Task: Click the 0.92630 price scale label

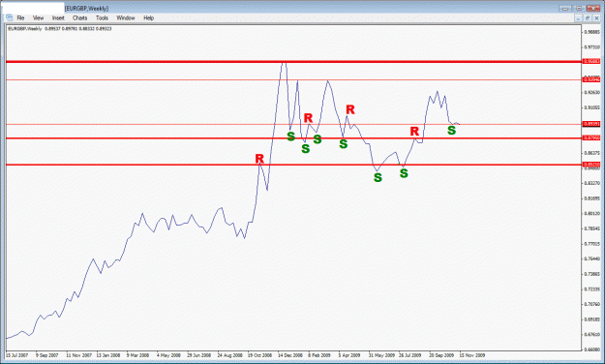Action: 591,92
